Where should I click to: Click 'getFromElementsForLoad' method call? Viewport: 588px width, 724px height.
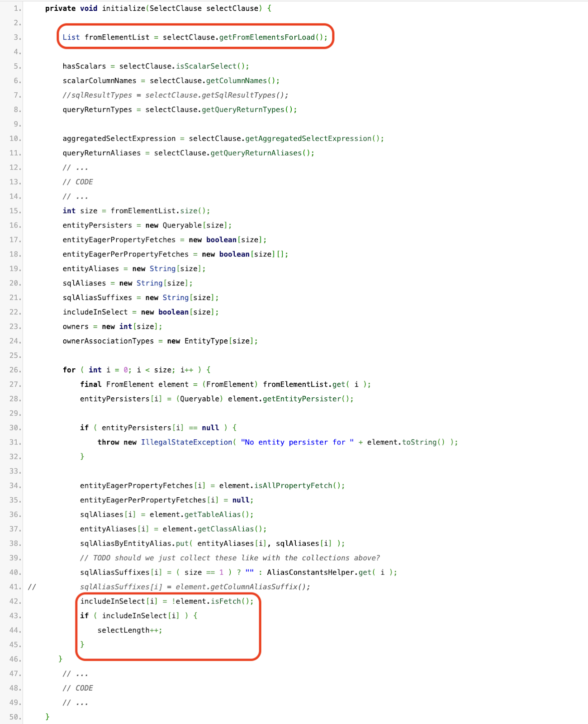tap(267, 37)
